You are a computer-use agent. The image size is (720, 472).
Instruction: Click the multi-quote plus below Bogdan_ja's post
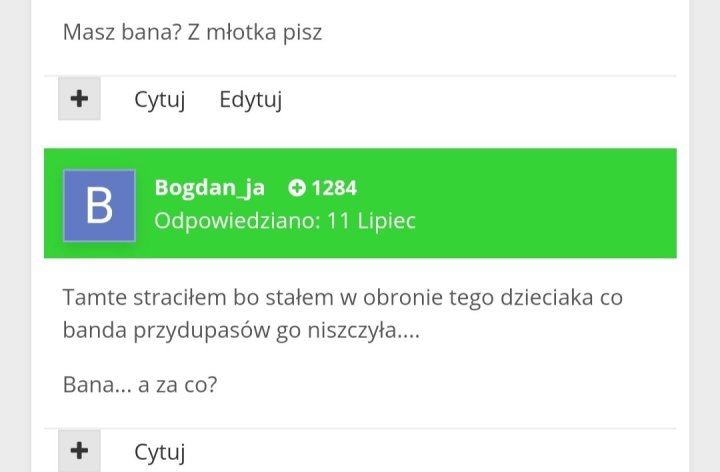79,452
